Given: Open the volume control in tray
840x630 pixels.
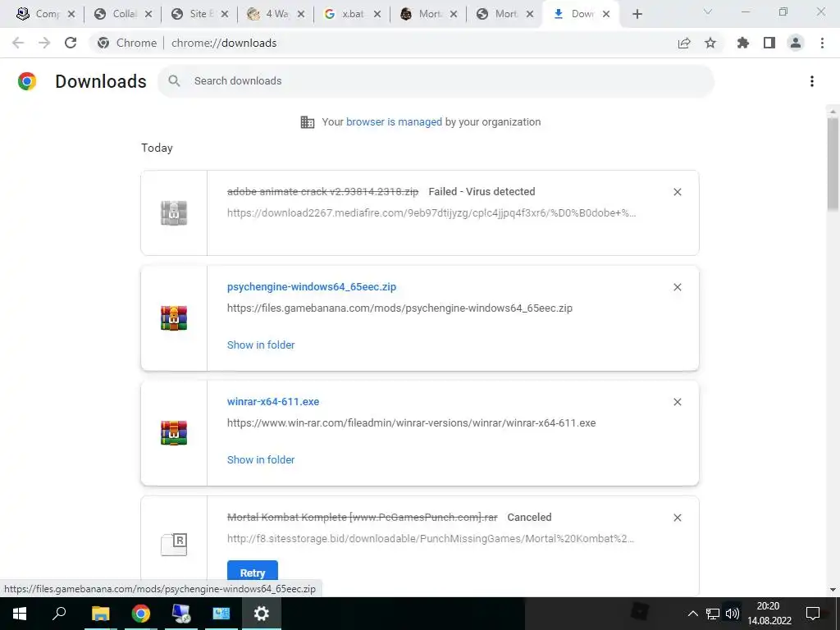Looking at the screenshot, I should pyautogui.click(x=732, y=614).
